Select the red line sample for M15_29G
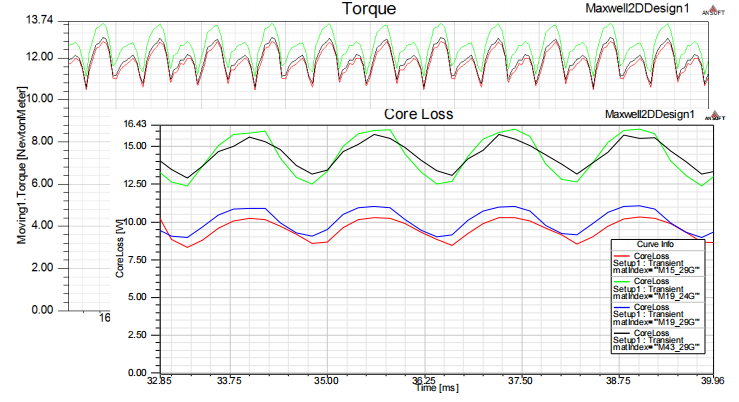The height and width of the screenshot is (402, 739). pos(622,256)
